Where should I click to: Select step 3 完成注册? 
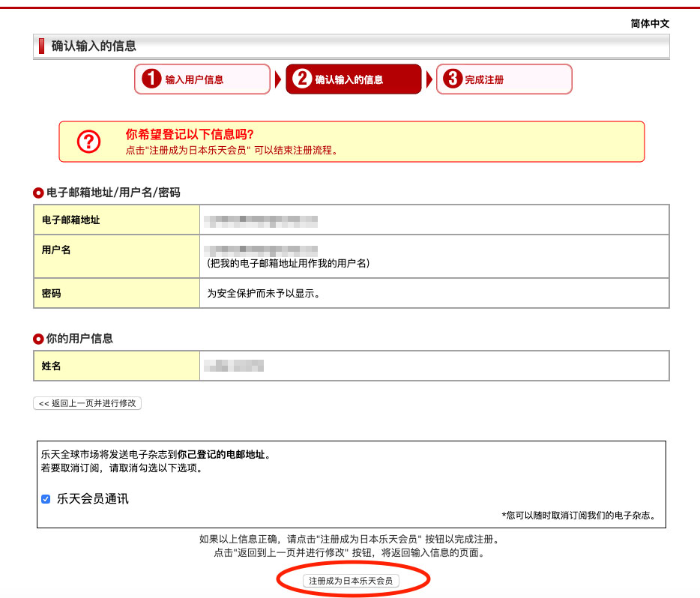pyautogui.click(x=504, y=79)
